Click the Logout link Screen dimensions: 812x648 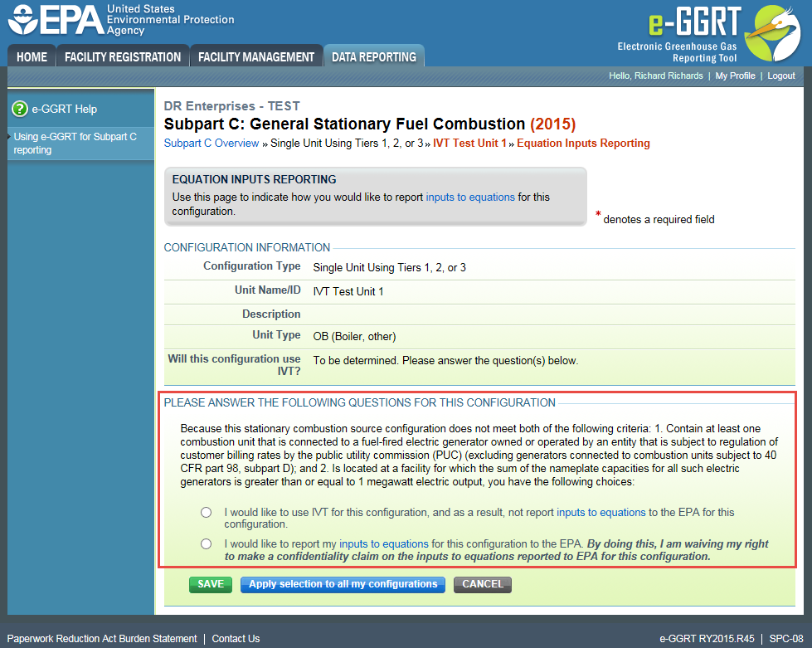point(781,76)
